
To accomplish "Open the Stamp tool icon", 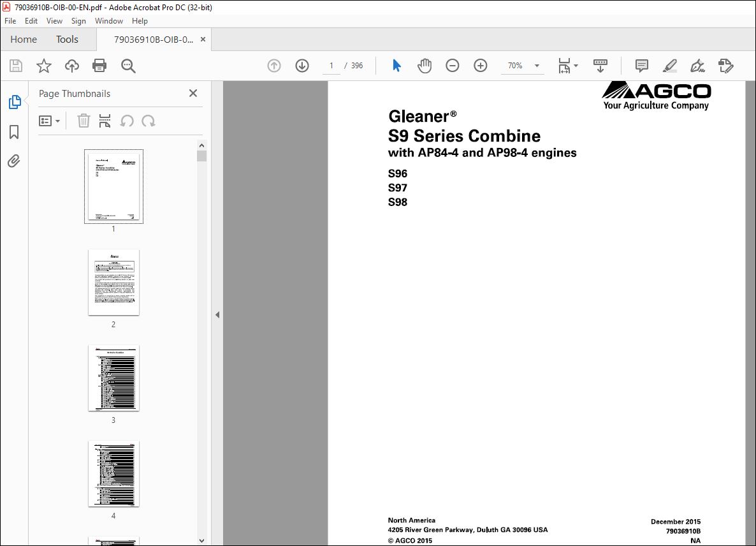I will pos(725,66).
